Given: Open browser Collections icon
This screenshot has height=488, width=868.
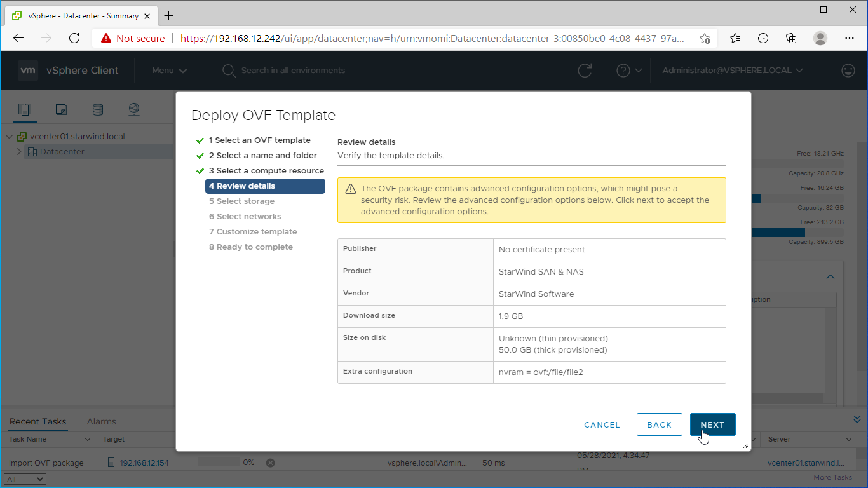Looking at the screenshot, I should [792, 38].
